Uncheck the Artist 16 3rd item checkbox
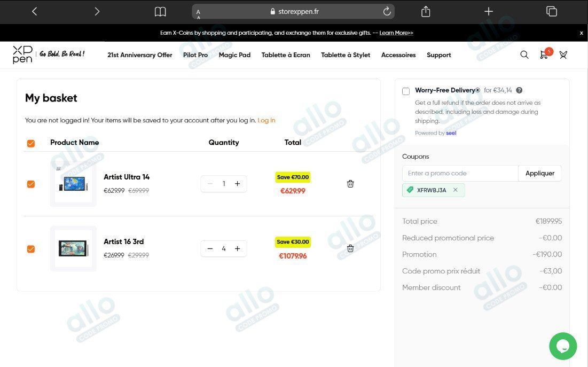This screenshot has height=367, width=588. tap(31, 249)
